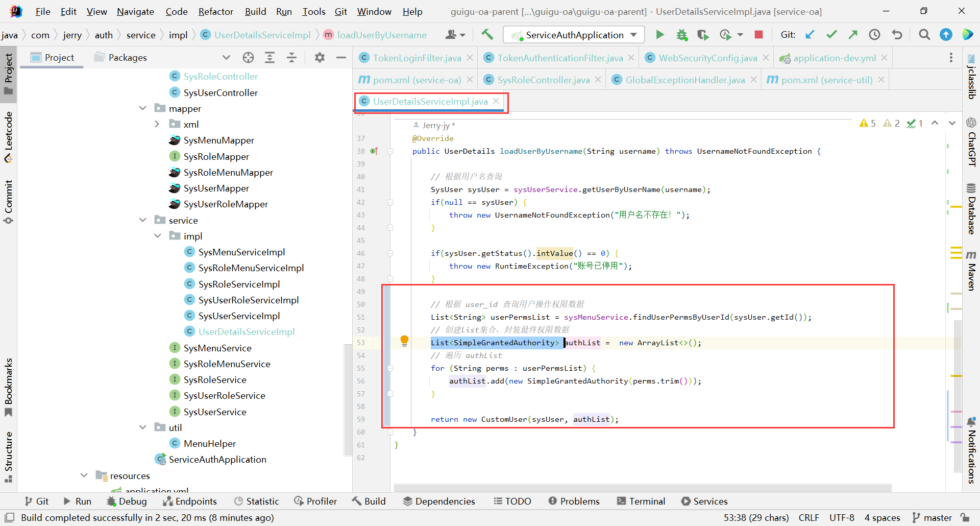Click the intention lightbulb on line 53
The height and width of the screenshot is (526, 980).
404,341
